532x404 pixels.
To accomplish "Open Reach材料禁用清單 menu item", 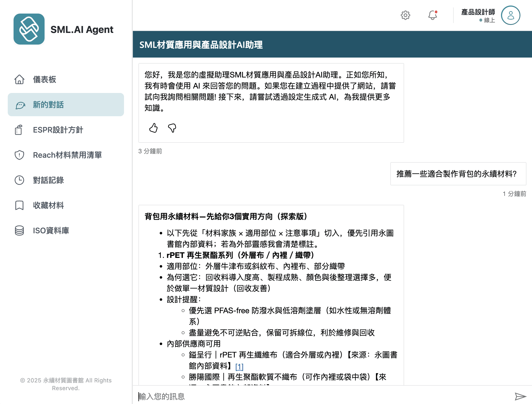I will point(67,155).
